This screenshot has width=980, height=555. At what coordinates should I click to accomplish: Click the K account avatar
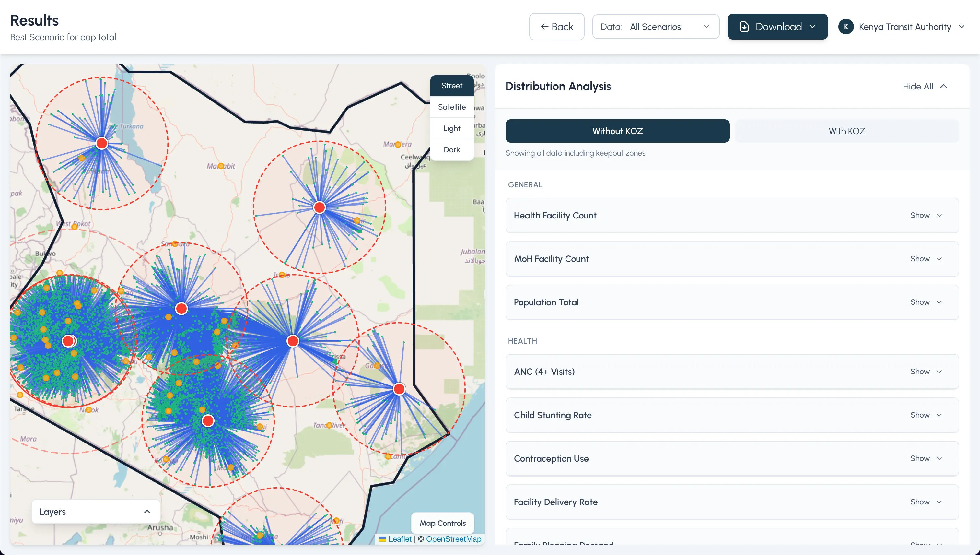point(846,27)
